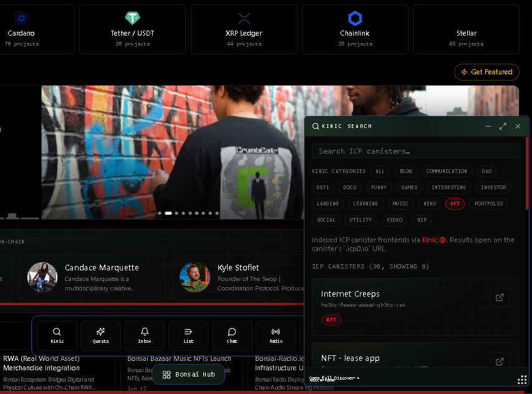Open the Stellar projects card

click(466, 29)
